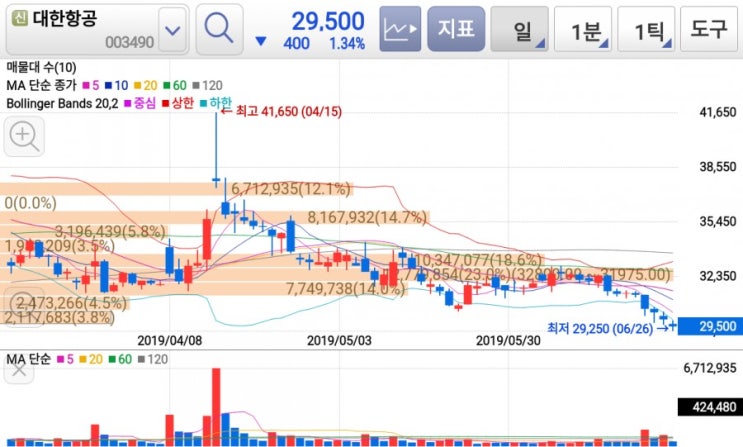Click the 2,473,266(4.5%) volume profile label
The height and width of the screenshot is (447, 743).
(x=72, y=302)
